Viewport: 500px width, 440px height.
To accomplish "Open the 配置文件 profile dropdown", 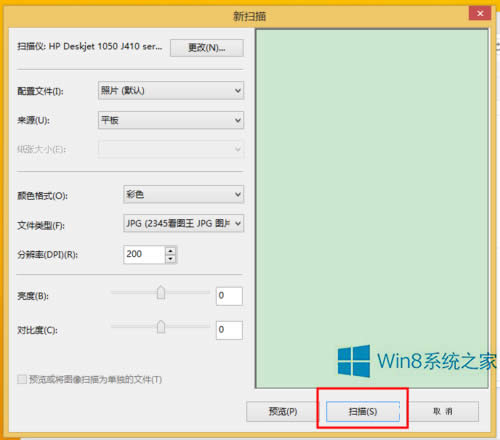I will tap(171, 90).
